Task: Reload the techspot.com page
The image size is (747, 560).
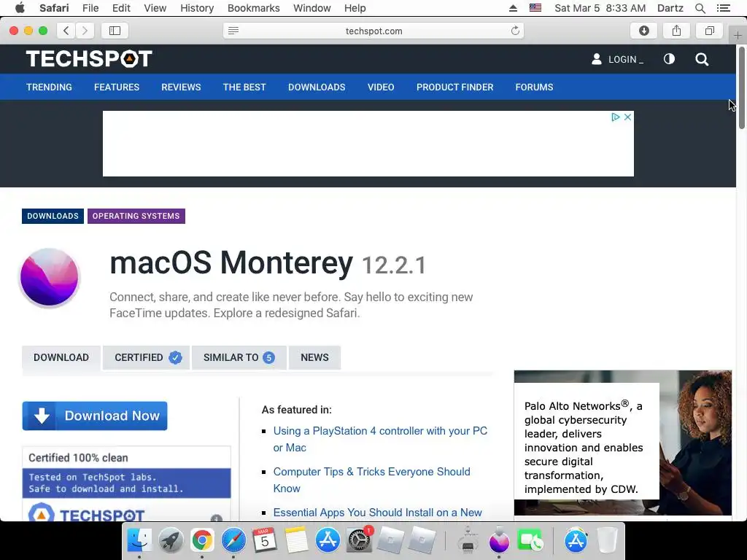Action: pyautogui.click(x=515, y=31)
